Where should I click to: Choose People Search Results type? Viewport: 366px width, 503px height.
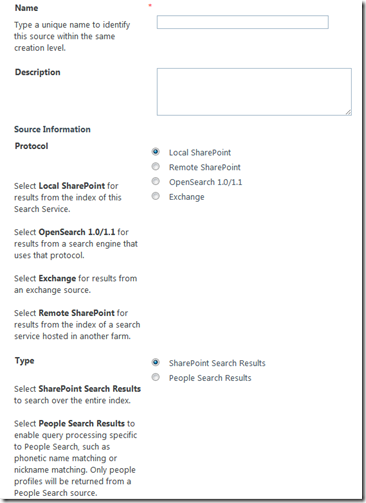coord(155,377)
